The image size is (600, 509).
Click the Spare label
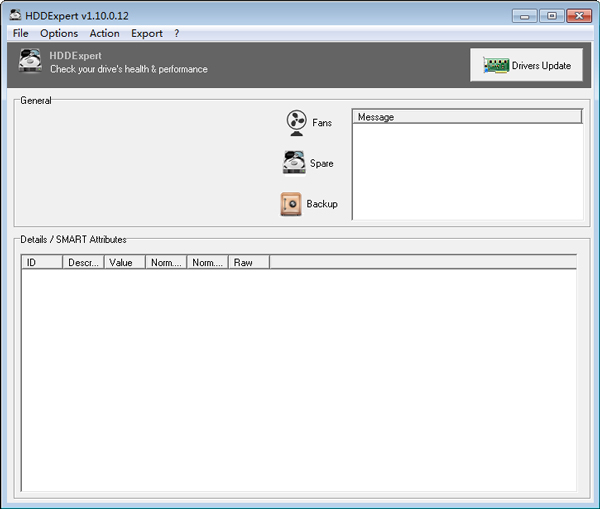[321, 163]
